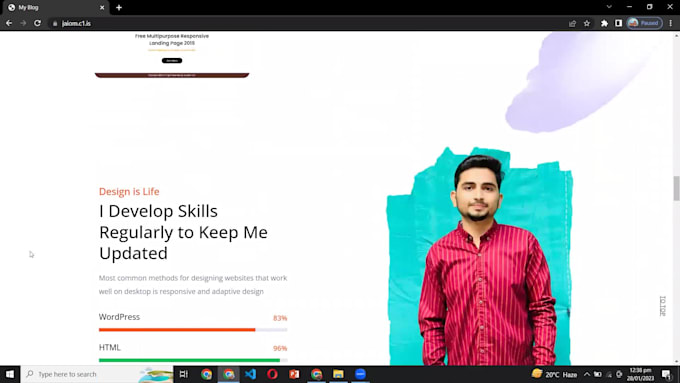Click the browser forward arrow
The height and width of the screenshot is (383, 680).
(x=23, y=23)
